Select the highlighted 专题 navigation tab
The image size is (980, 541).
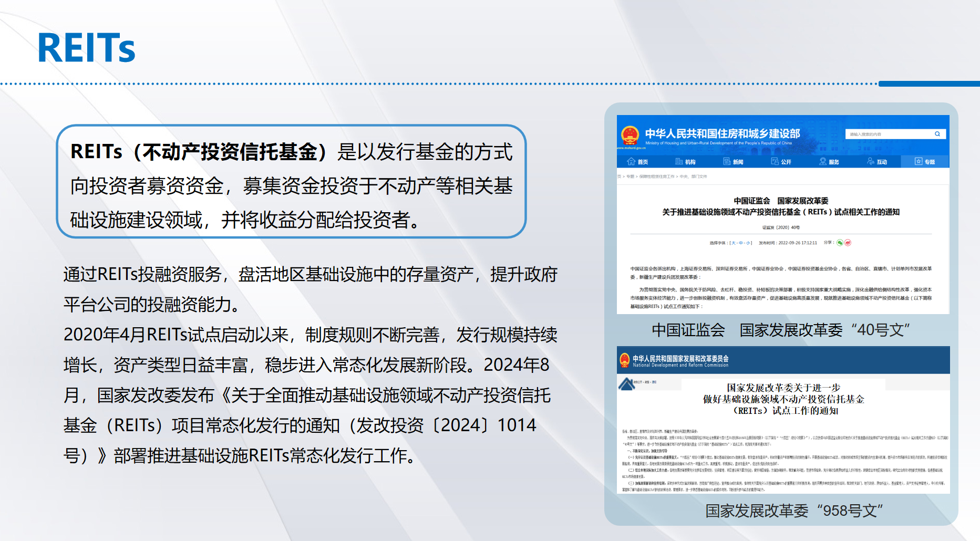coord(925,162)
